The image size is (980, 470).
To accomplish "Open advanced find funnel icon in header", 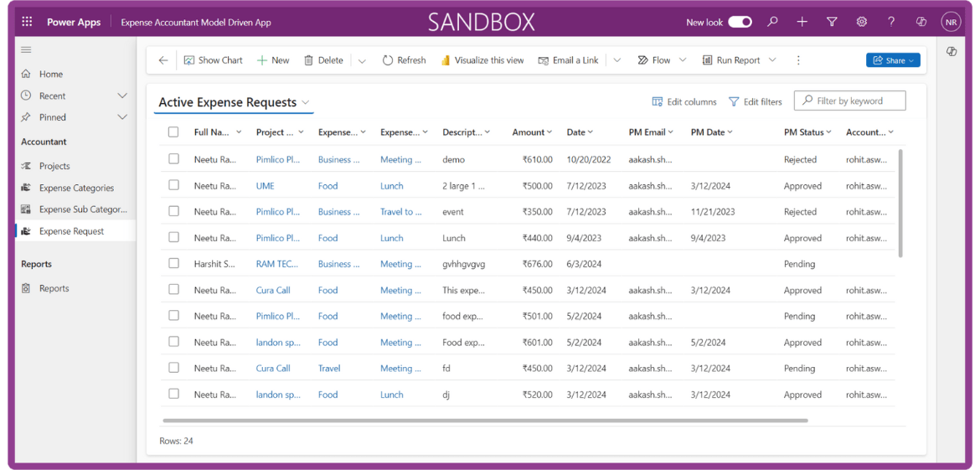I will click(832, 22).
